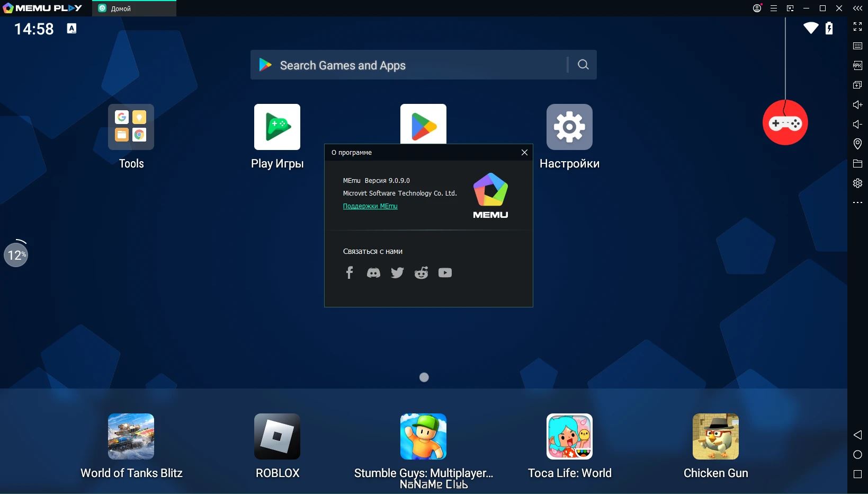Image resolution: width=868 pixels, height=494 pixels.
Task: Open shared folder sidebar icon
Action: (857, 163)
